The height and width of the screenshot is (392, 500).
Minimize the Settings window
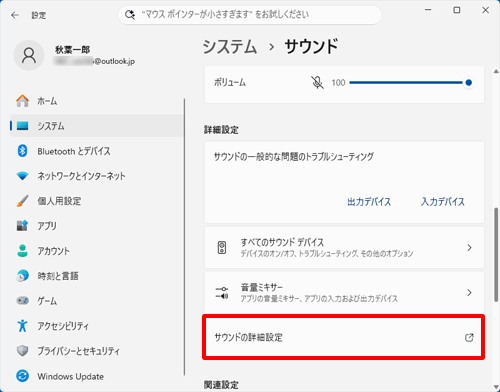[428, 10]
